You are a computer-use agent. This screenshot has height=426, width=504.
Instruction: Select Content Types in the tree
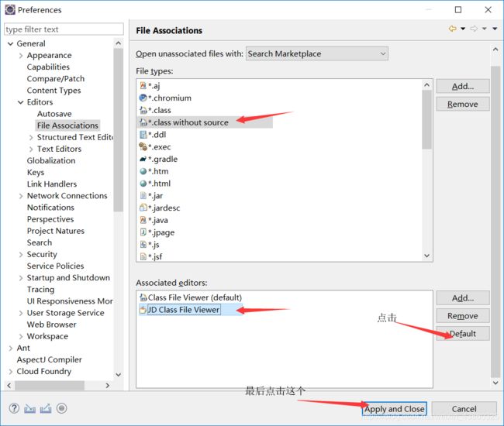[54, 91]
